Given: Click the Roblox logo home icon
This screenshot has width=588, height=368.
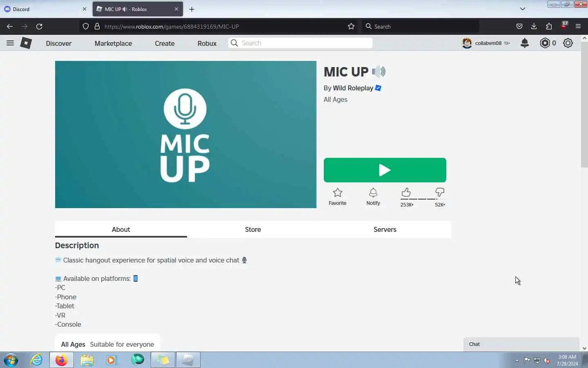Looking at the screenshot, I should (26, 43).
